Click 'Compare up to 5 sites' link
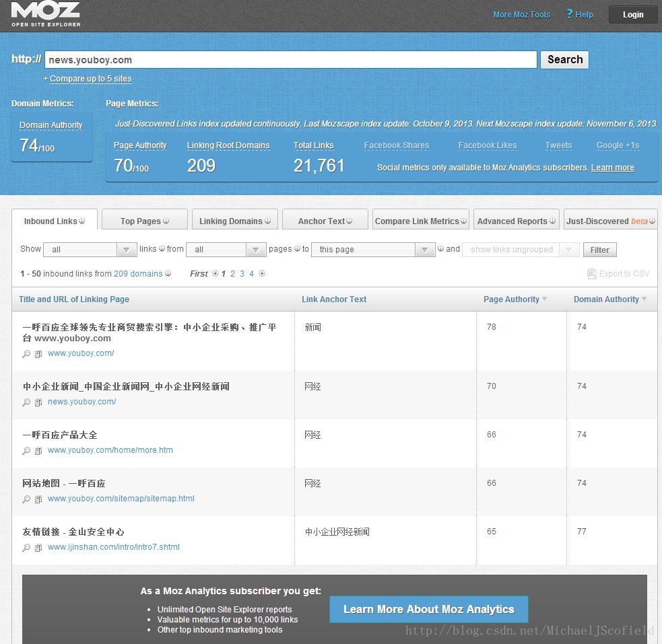 point(90,79)
